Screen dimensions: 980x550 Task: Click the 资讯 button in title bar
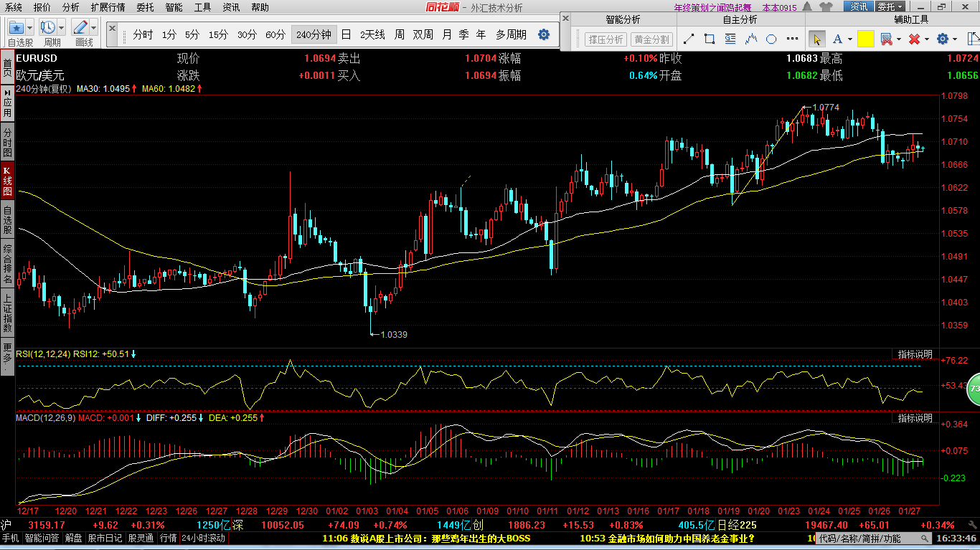(858, 7)
